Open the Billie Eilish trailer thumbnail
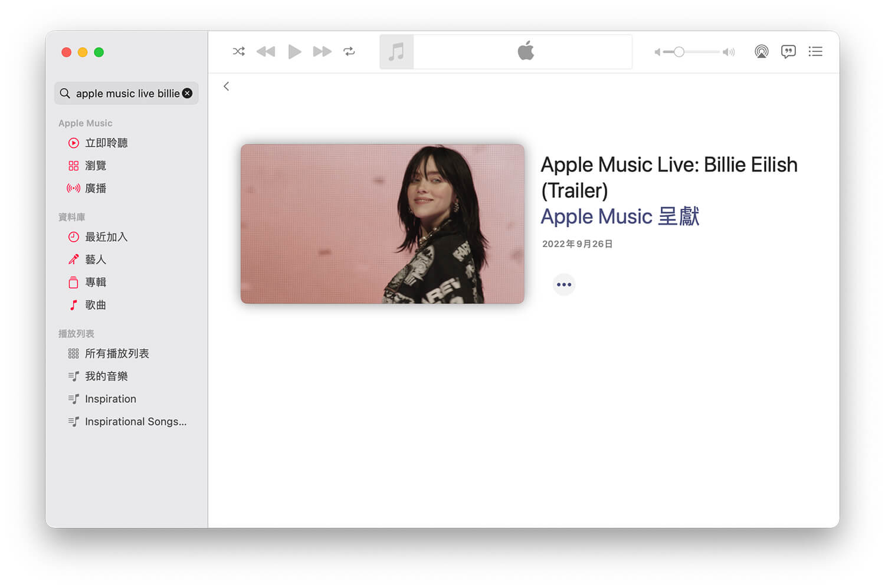The image size is (885, 588). (x=382, y=224)
